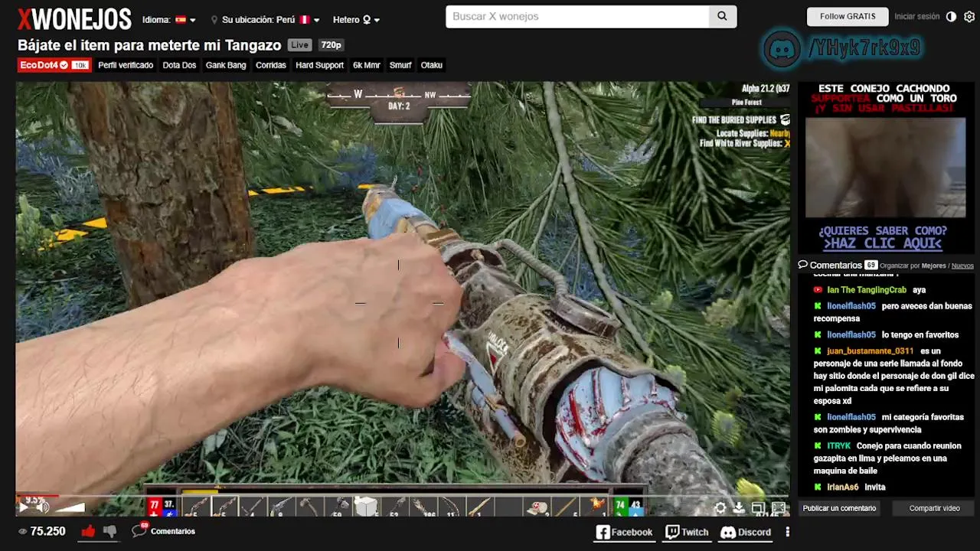Click username Ian The TanglingCrab
The width and height of the screenshot is (980, 551).
coord(867,290)
